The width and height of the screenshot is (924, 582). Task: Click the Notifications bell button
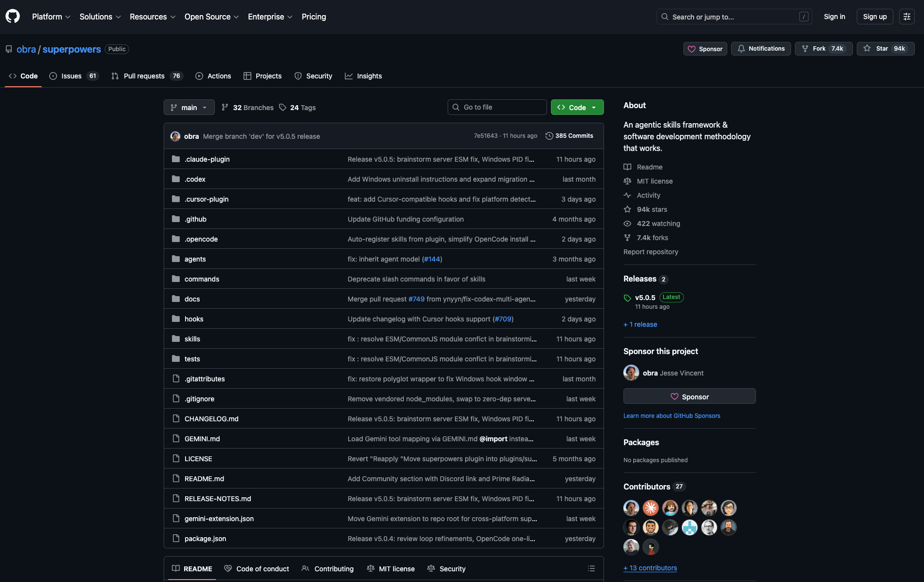click(x=761, y=49)
